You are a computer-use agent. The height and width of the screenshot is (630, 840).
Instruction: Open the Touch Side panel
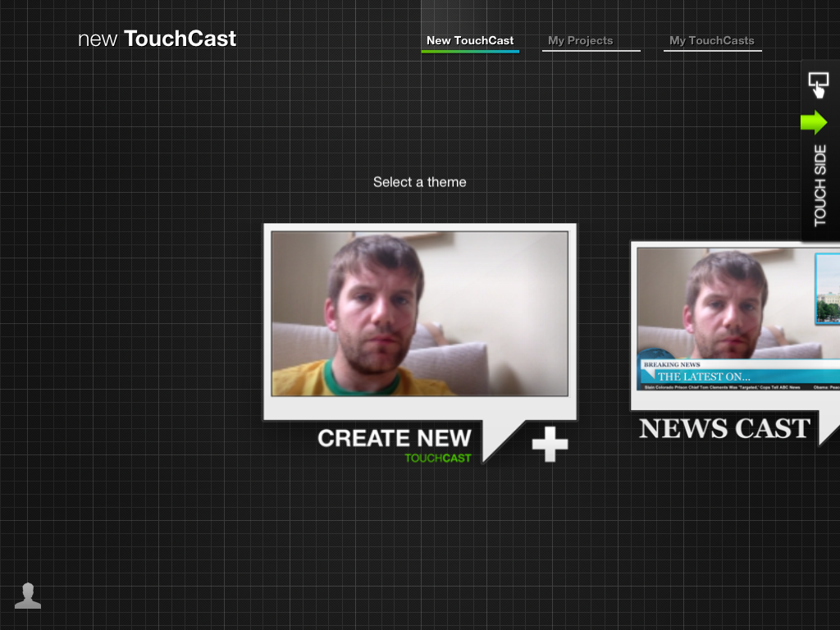[x=819, y=185]
